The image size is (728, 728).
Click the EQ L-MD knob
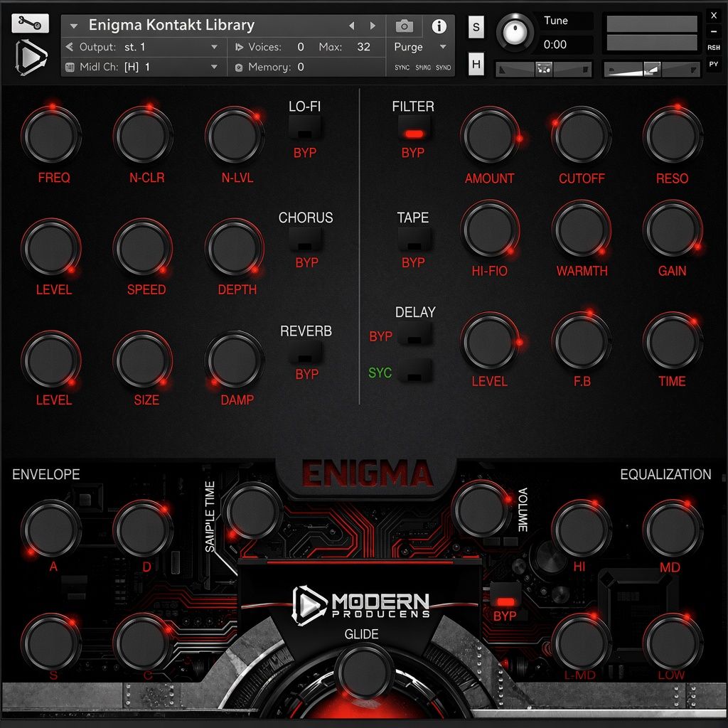(x=582, y=642)
